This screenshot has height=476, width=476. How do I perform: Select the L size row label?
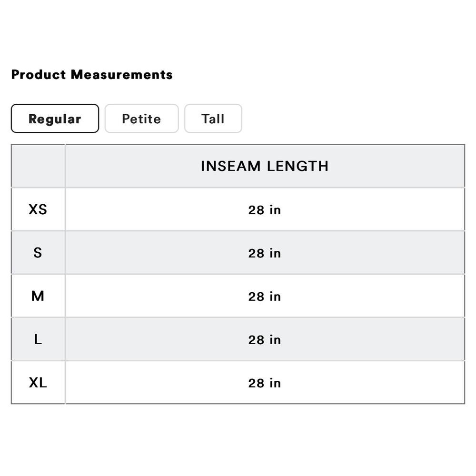(38, 339)
